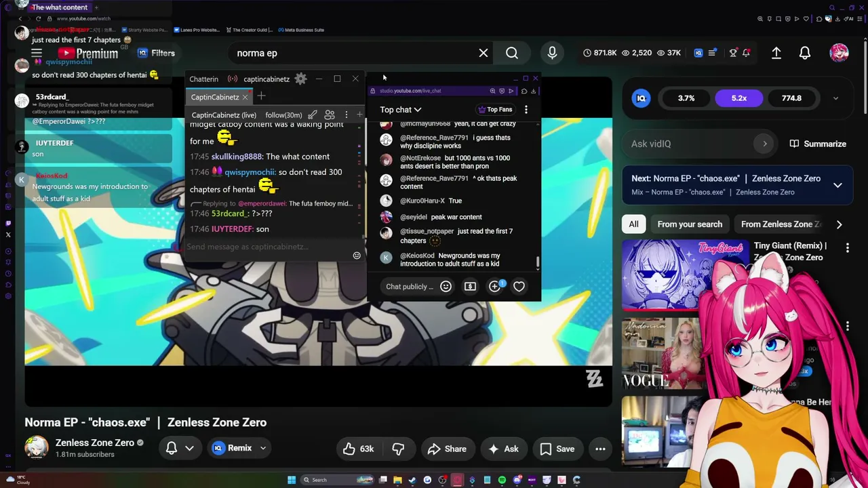Open emoji picker in Chatterin
Viewport: 868px width, 488px height.
357,256
